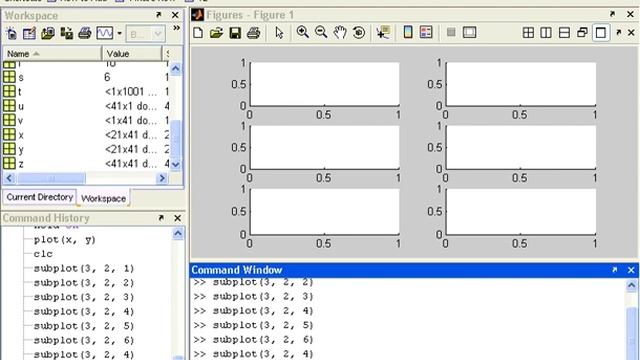640x360 pixels.
Task: Switch to the Workspace tab
Action: tap(103, 198)
